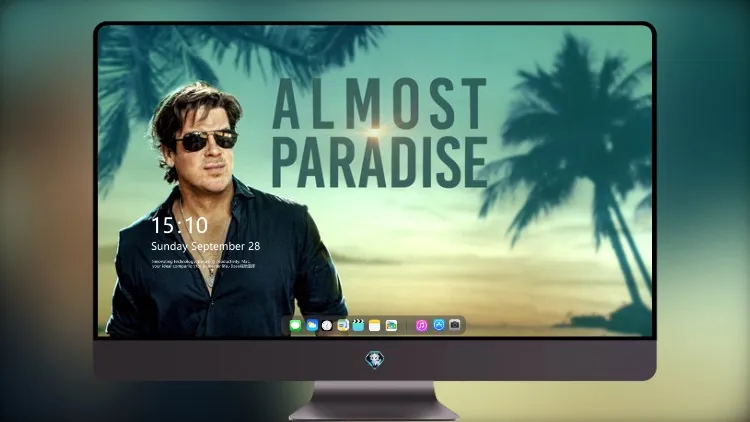750x422 pixels.
Task: Open the clapperboard video app in dock
Action: [358, 325]
